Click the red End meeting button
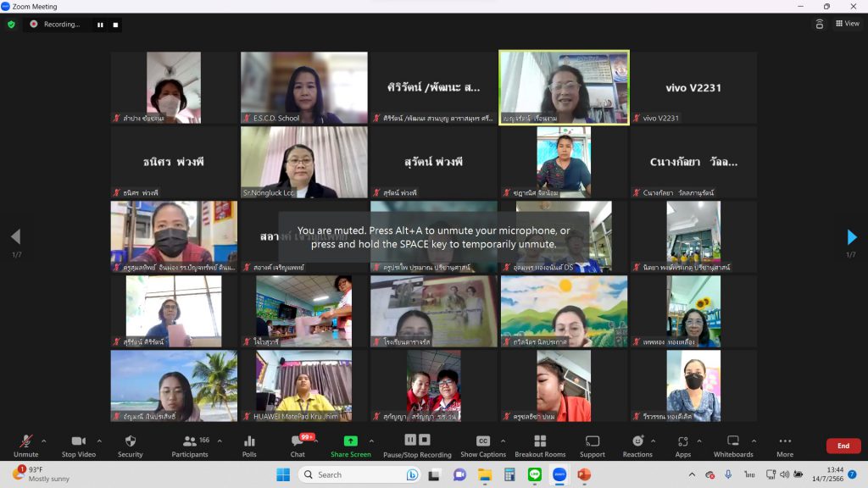 tap(843, 446)
